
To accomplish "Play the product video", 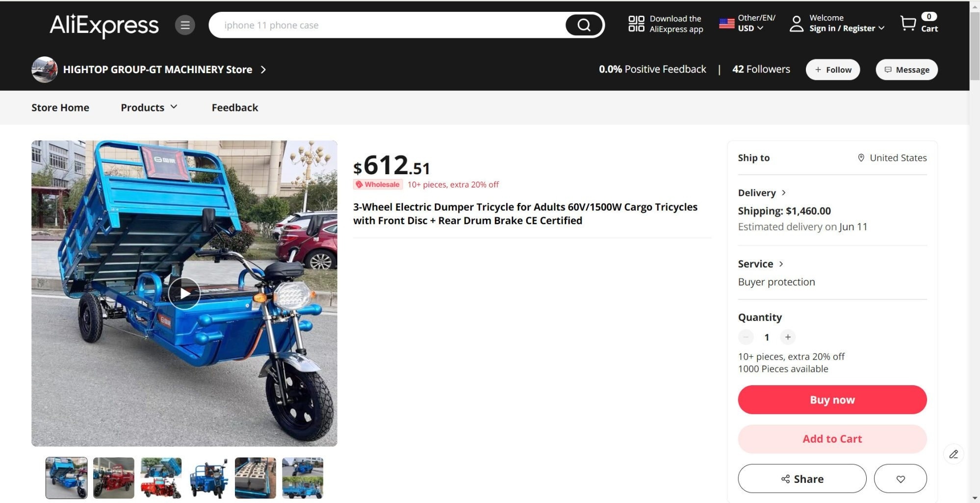I will pos(184,293).
